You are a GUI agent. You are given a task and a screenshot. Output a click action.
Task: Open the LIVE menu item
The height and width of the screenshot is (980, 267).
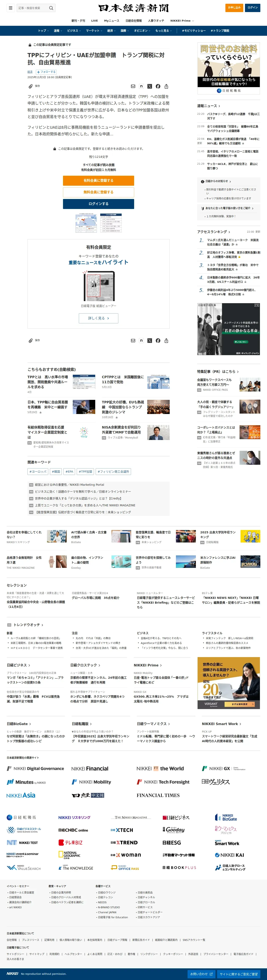pyautogui.click(x=95, y=21)
